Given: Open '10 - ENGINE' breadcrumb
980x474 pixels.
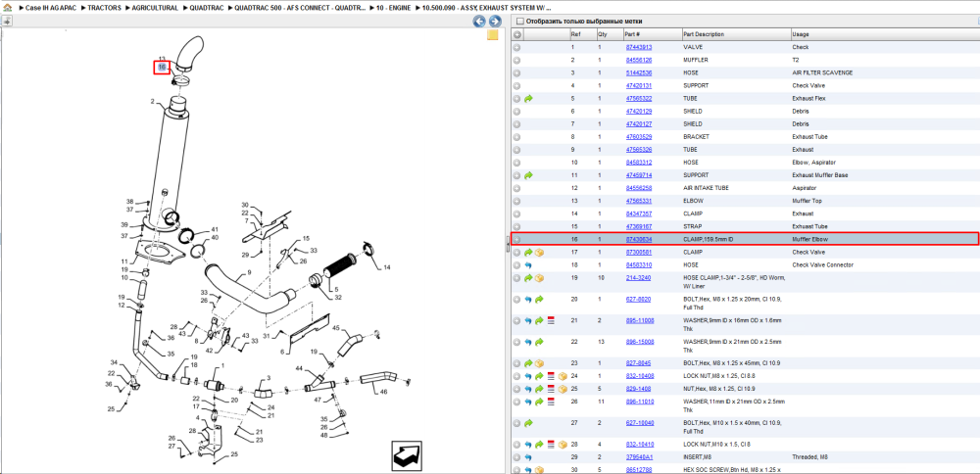Looking at the screenshot, I should [x=394, y=8].
